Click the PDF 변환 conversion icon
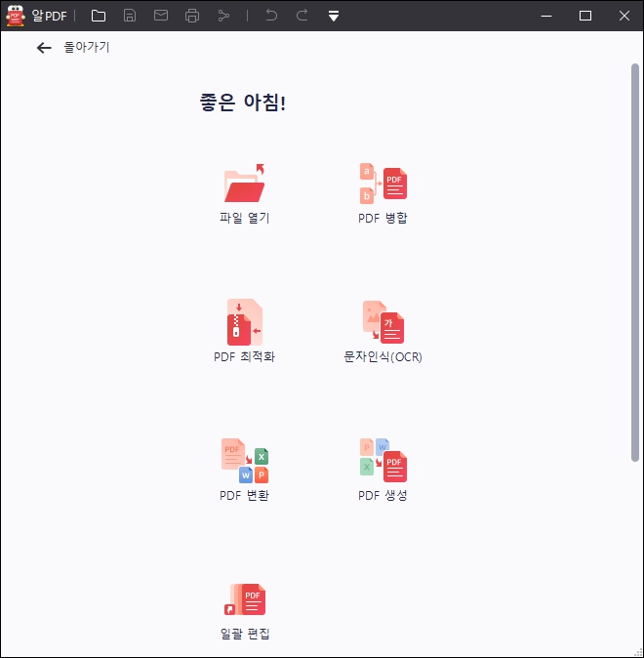Screen dimensions: 644x658 click(245, 461)
